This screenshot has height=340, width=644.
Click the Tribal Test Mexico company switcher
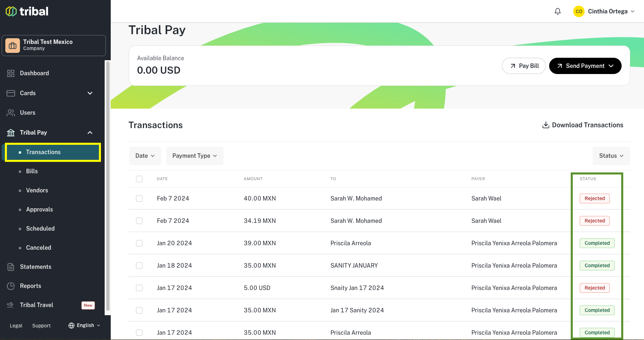pos(54,46)
